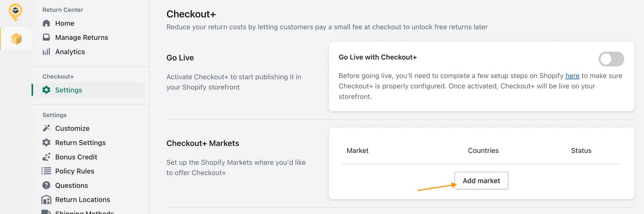Image resolution: width=644 pixels, height=214 pixels.
Task: Go to Analytics in the sidebar
Action: coord(70,52)
